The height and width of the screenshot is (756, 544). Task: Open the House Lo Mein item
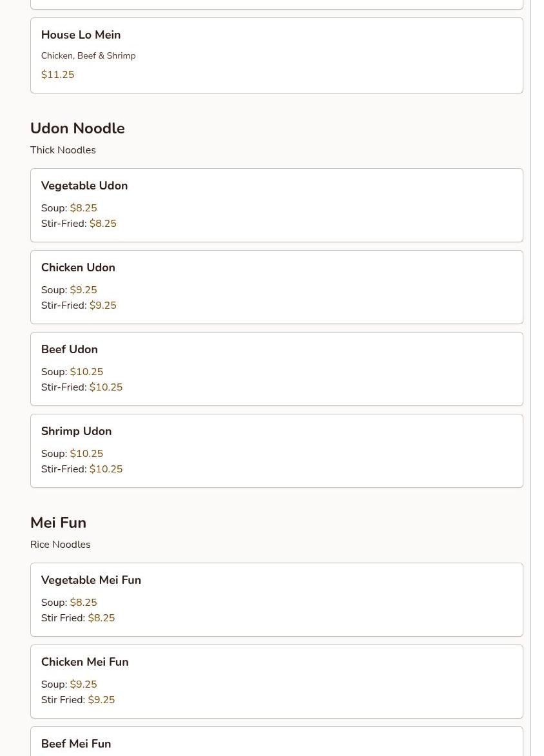click(x=81, y=35)
